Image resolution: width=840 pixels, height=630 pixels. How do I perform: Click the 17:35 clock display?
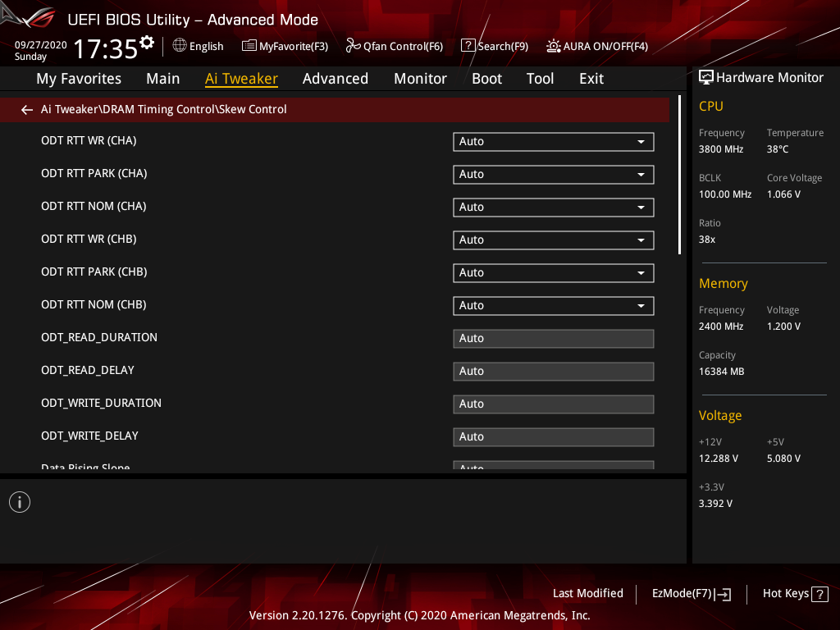[x=106, y=48]
